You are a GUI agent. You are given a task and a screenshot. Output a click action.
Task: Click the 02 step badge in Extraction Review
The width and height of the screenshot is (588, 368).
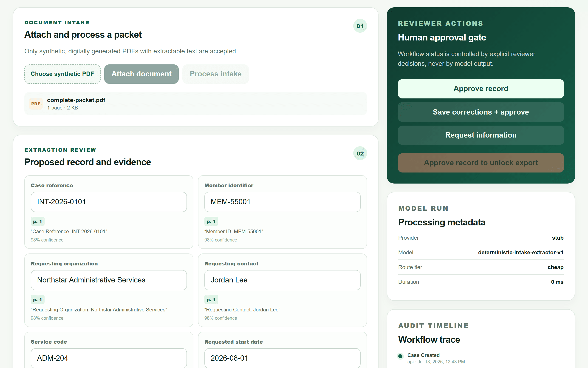pyautogui.click(x=360, y=153)
